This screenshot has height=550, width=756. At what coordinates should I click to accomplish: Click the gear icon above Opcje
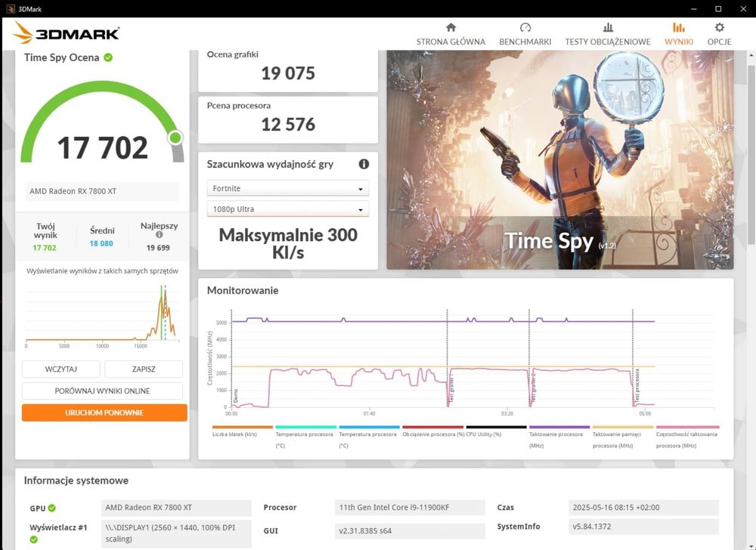(720, 27)
